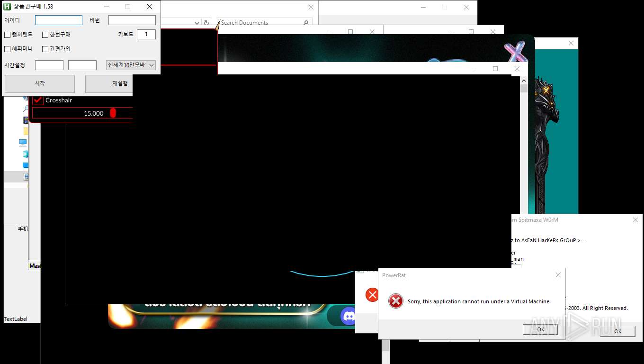The image size is (644, 364).
Task: Click the first 시간설정 time field
Action: tap(49, 65)
